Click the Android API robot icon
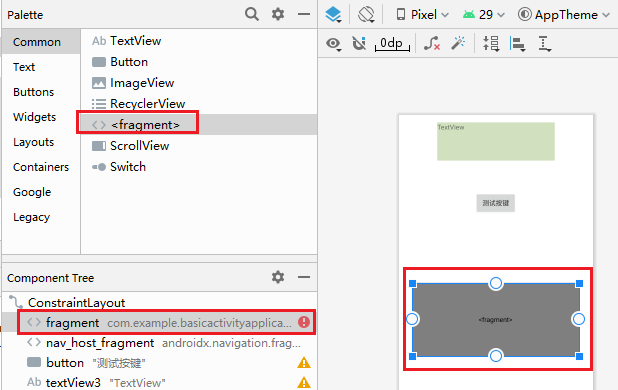The image size is (618, 390). pyautogui.click(x=469, y=15)
